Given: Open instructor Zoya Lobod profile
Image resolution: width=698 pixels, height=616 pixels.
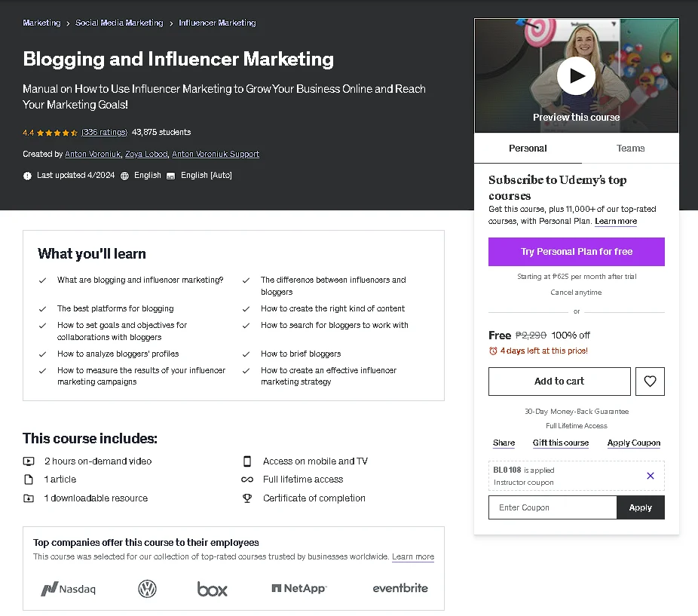Looking at the screenshot, I should (146, 154).
